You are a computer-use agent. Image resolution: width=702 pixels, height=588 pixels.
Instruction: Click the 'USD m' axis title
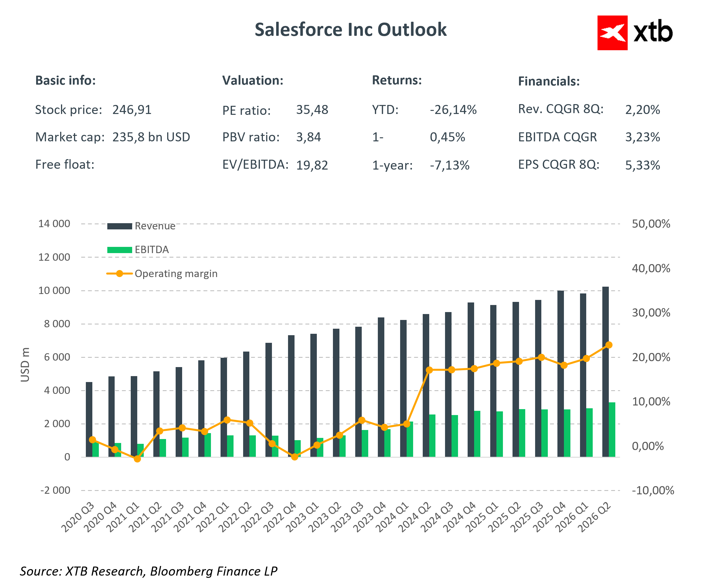pos(25,365)
